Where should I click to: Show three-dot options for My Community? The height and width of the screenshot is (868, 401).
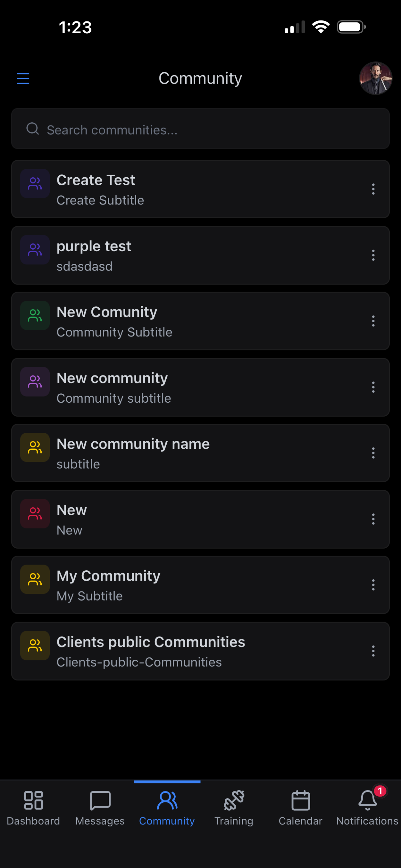pyautogui.click(x=373, y=585)
